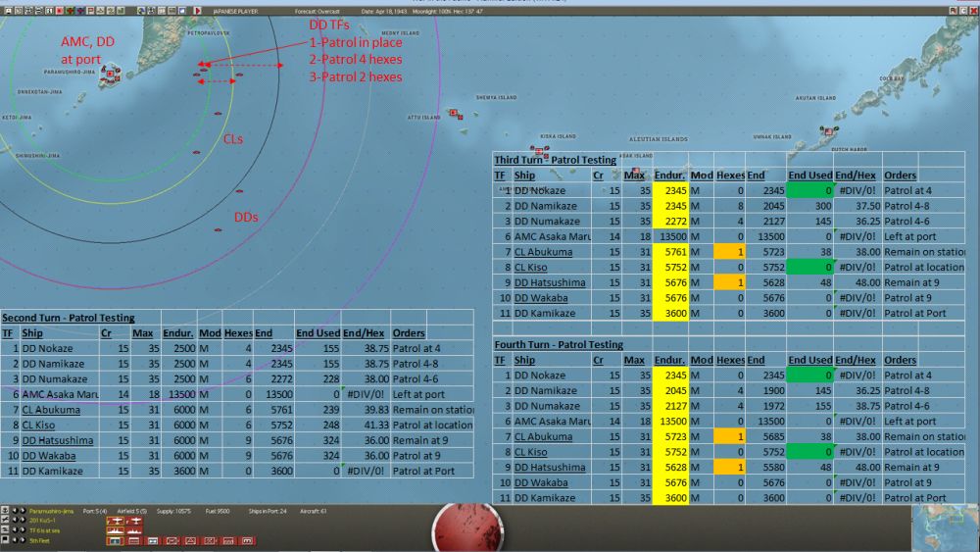Click the Fourth Turn - Patrol Testing heading

point(559,344)
